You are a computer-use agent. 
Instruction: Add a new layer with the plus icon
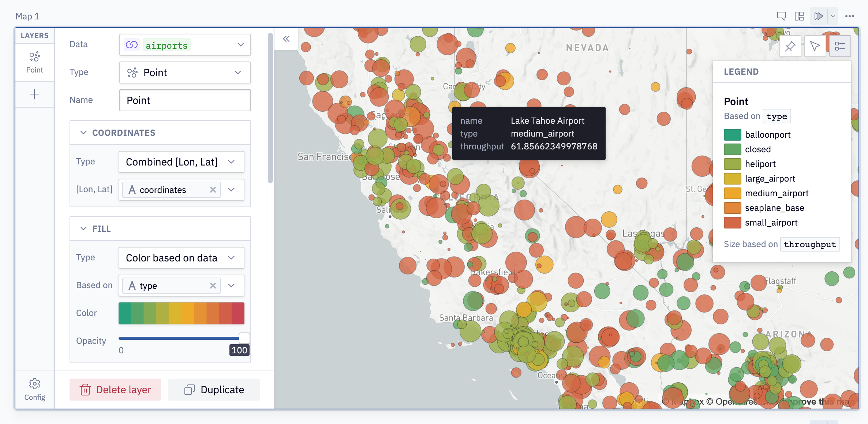pos(34,94)
